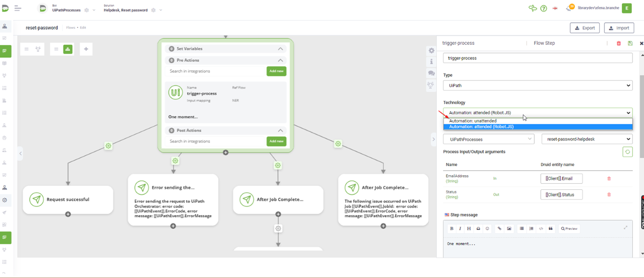Click the side panel vertical scrollbar
This screenshot has width=644, height=278.
click(641, 117)
